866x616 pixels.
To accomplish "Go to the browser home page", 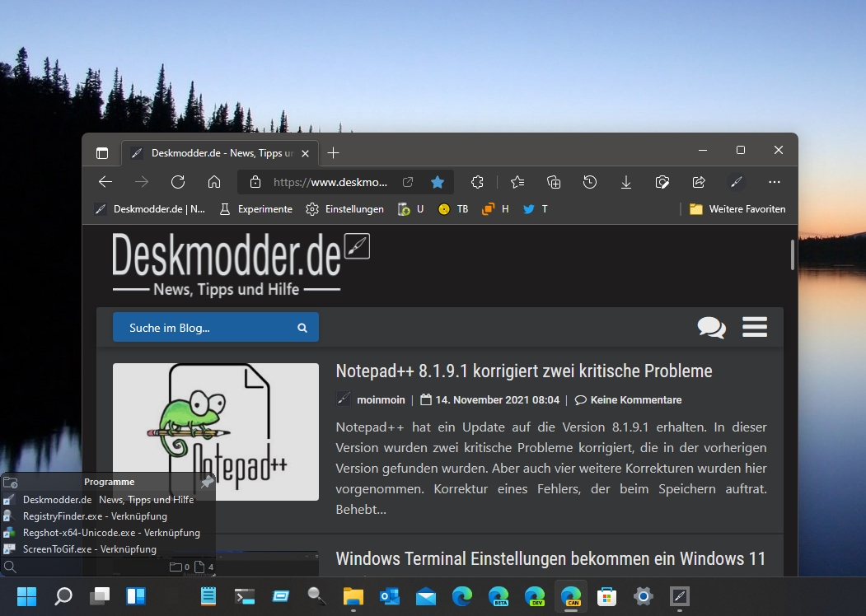I will pos(214,182).
